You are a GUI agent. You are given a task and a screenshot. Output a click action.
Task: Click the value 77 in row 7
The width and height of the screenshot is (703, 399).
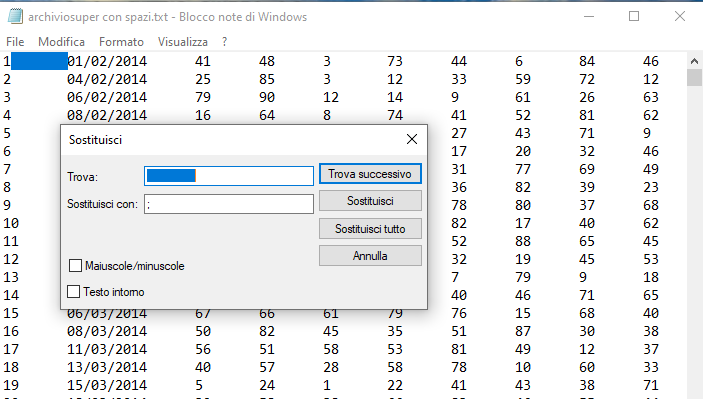tap(523, 169)
